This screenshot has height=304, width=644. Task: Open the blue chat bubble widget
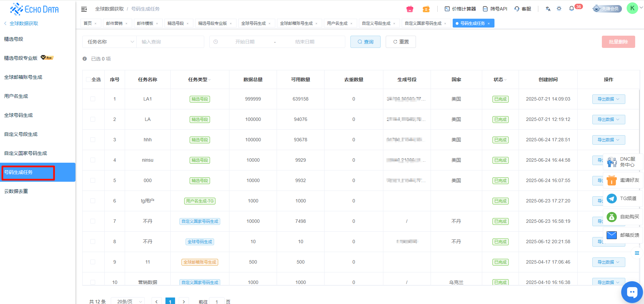coord(632,292)
